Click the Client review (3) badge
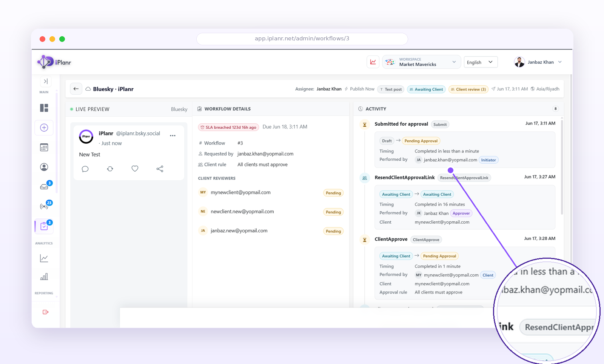Image resolution: width=604 pixels, height=364 pixels. click(468, 89)
